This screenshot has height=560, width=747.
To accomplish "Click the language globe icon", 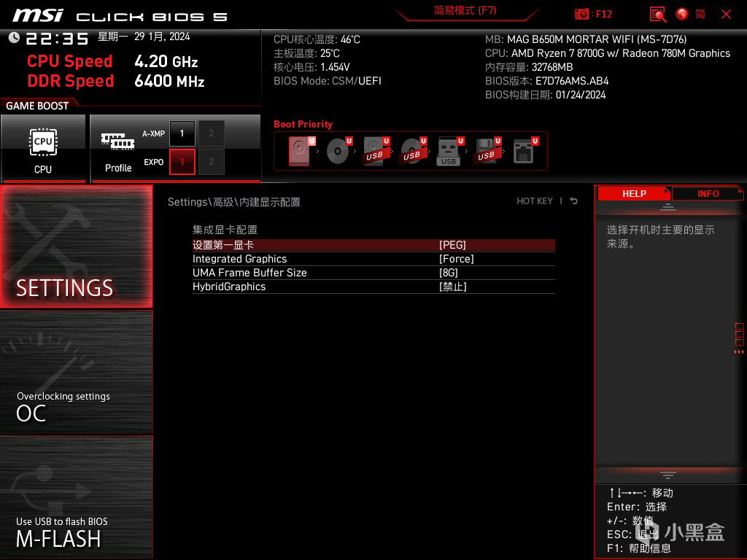I will point(682,15).
